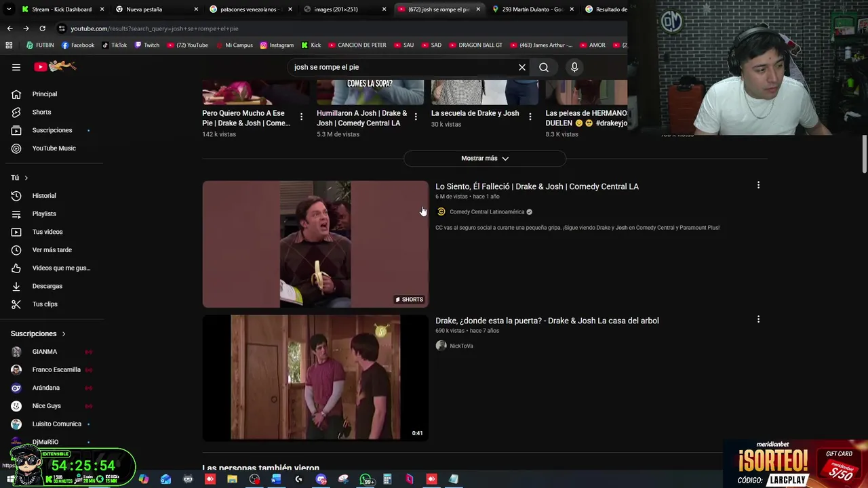The image size is (868, 488).
Task: Start voice search with the microphone
Action: tap(574, 67)
